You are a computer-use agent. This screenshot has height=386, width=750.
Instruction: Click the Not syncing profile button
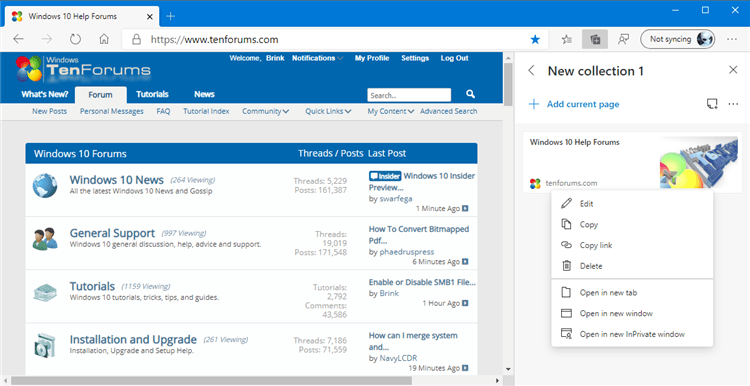pos(677,39)
